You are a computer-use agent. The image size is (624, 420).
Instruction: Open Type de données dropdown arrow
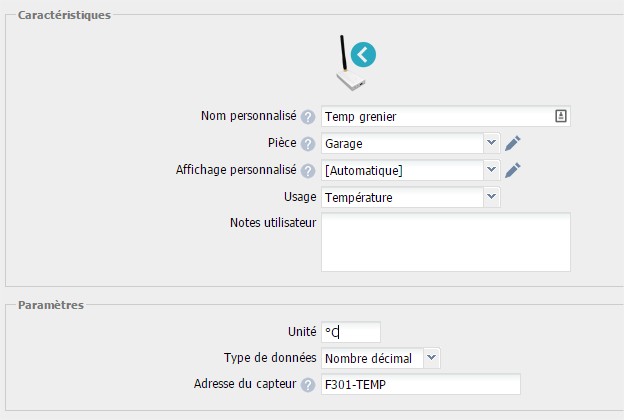point(432,358)
